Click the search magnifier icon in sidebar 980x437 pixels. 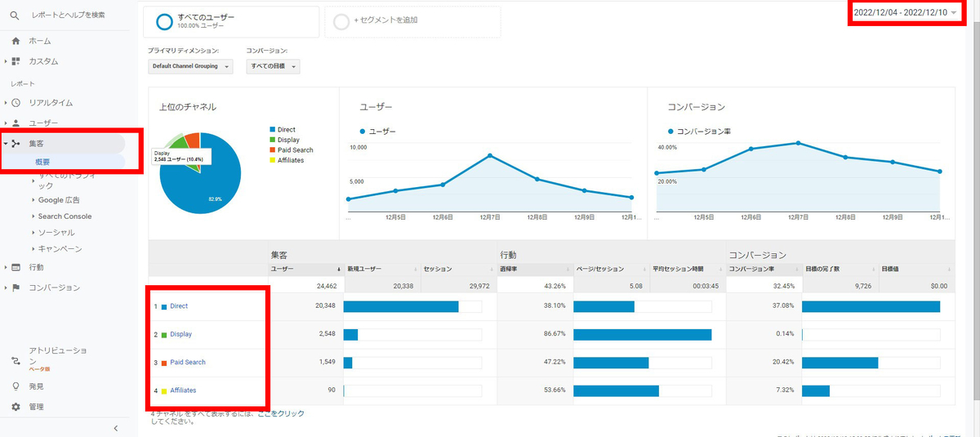point(16,16)
